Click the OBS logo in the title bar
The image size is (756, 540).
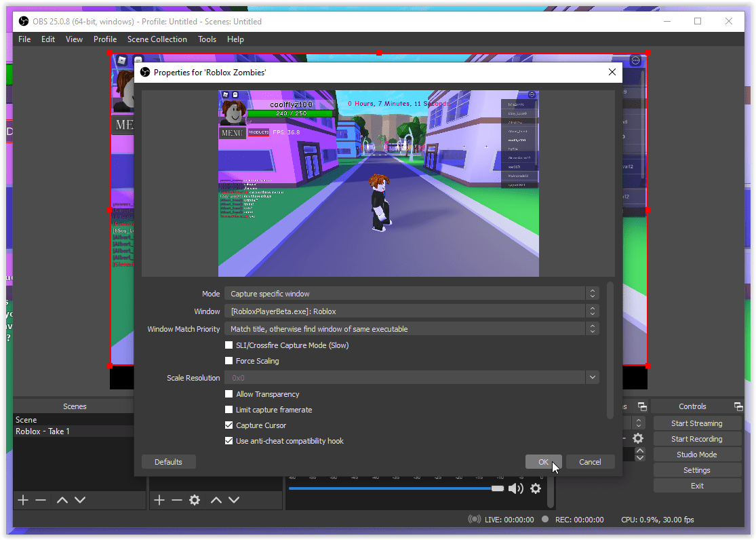24,21
